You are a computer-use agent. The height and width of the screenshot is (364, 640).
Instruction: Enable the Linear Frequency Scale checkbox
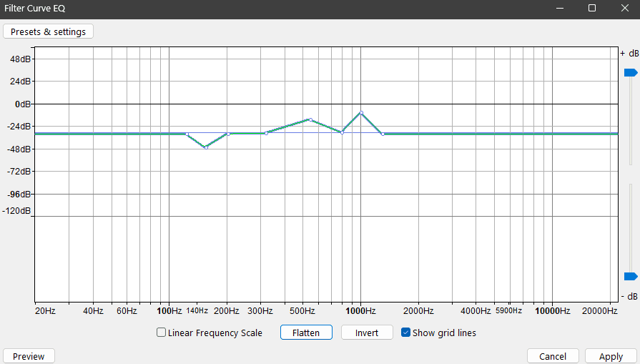161,332
